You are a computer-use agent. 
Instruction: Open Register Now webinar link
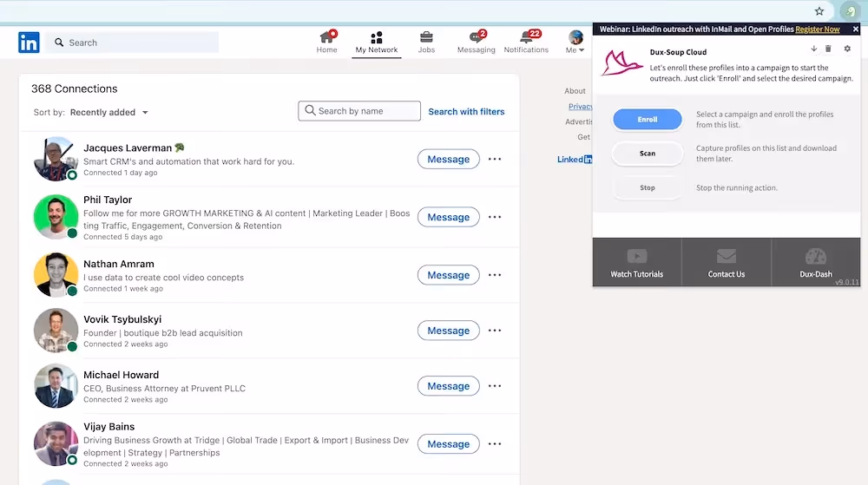point(817,29)
